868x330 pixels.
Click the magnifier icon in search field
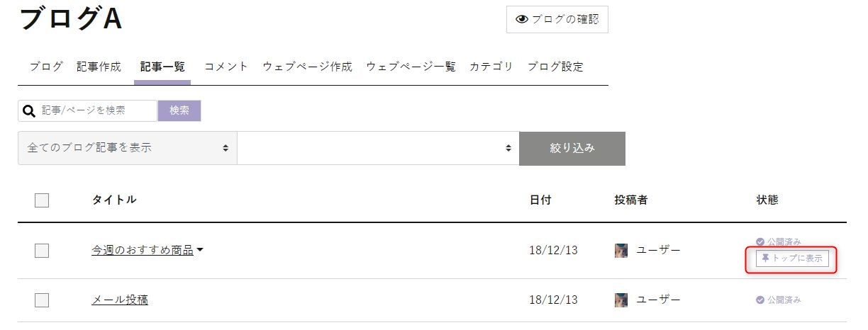[x=29, y=110]
